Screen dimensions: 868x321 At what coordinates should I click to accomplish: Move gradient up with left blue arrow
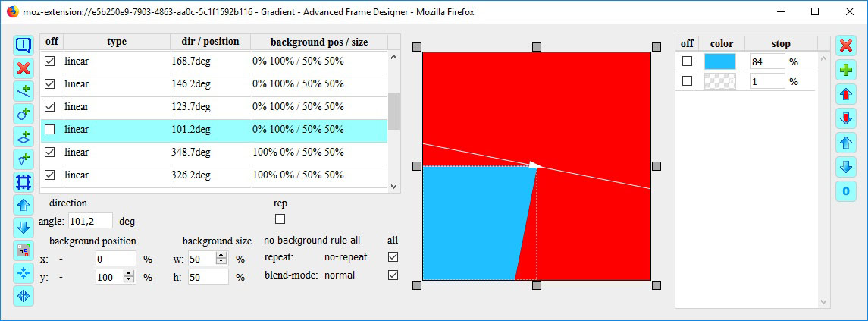click(24, 205)
